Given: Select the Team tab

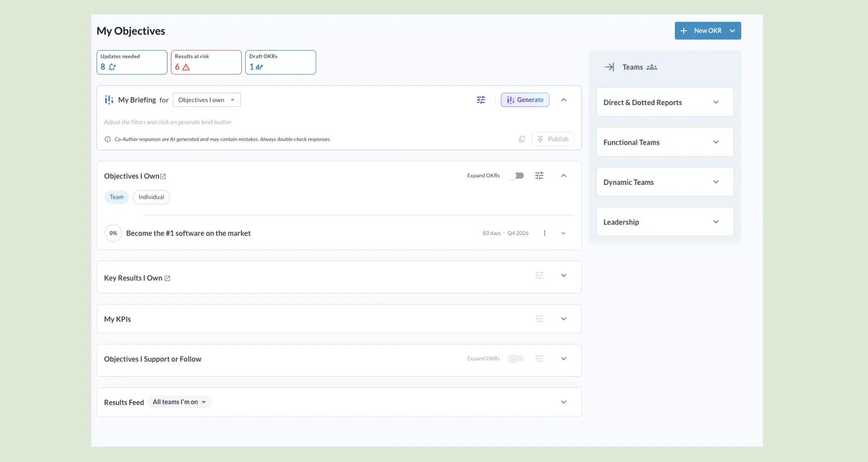Looking at the screenshot, I should tap(117, 197).
